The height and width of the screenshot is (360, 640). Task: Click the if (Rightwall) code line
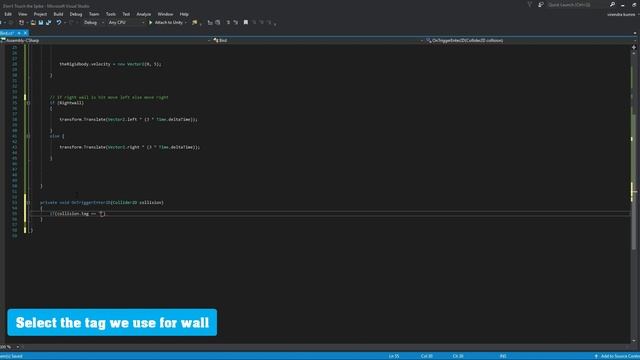(67, 103)
